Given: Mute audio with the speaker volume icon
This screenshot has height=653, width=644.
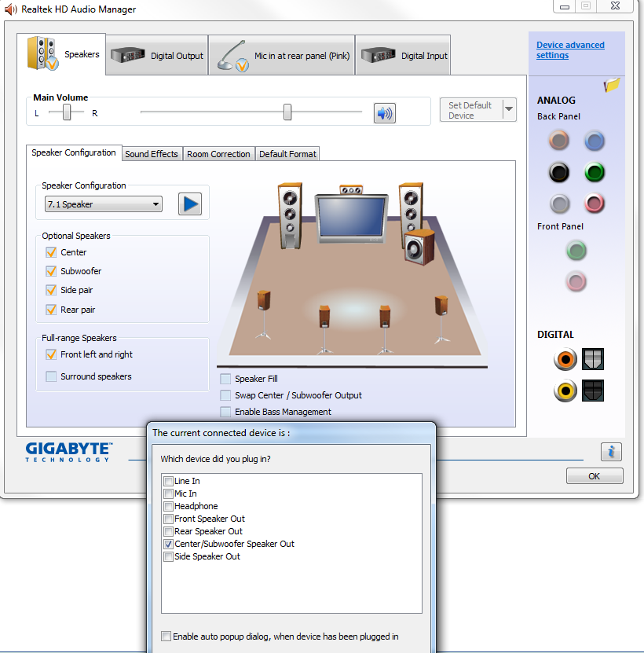Looking at the screenshot, I should click(x=384, y=113).
